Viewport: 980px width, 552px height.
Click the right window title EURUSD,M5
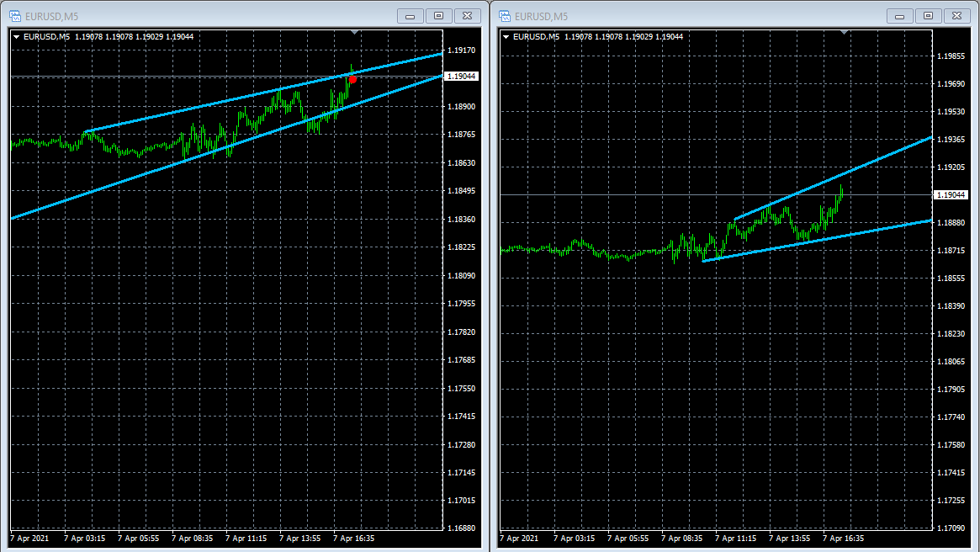coord(541,17)
